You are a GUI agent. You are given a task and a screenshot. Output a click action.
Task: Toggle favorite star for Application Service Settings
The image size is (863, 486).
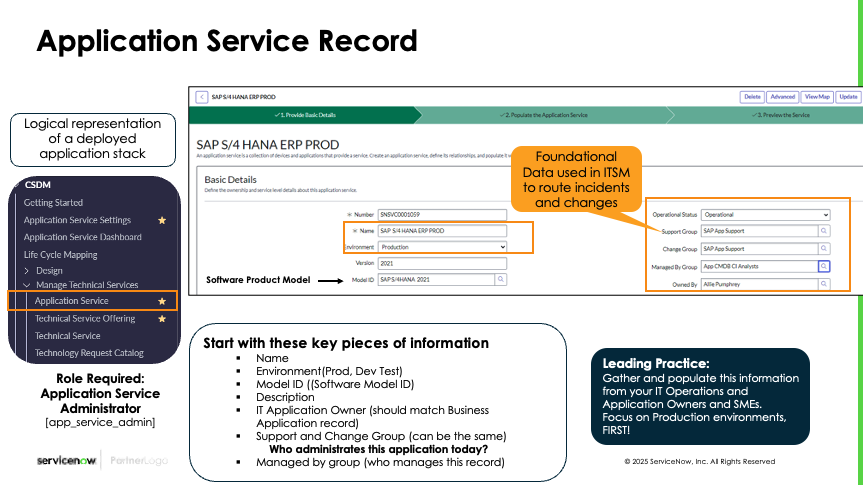162,220
